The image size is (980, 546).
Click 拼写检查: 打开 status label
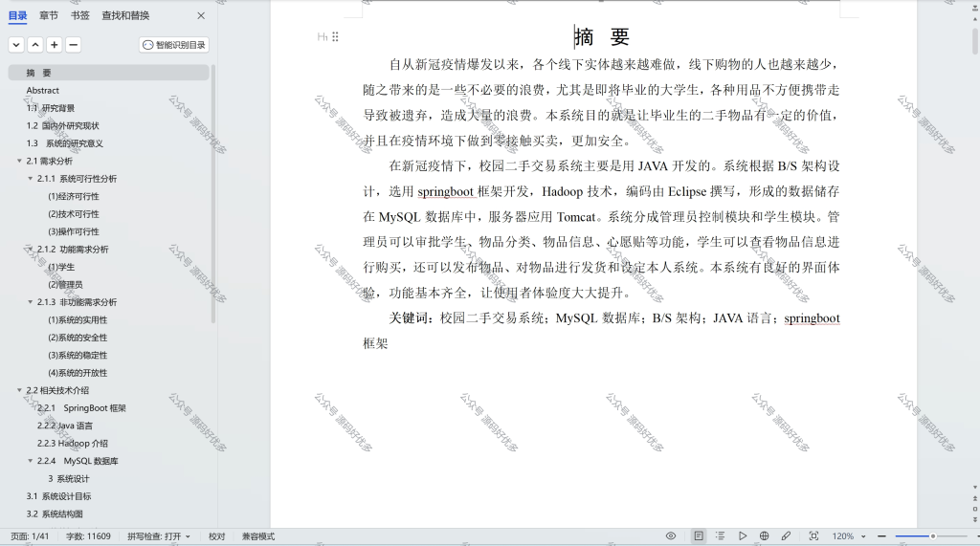[x=154, y=536]
